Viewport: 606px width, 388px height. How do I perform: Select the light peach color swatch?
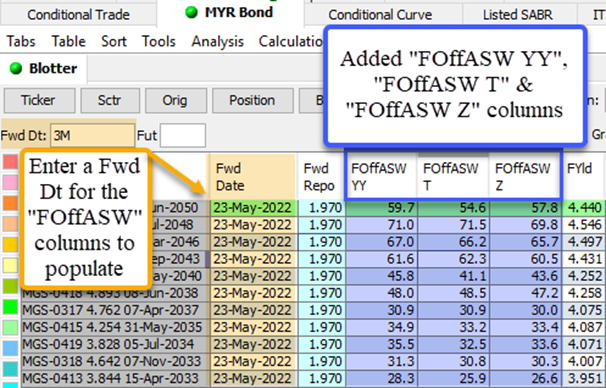click(x=10, y=224)
